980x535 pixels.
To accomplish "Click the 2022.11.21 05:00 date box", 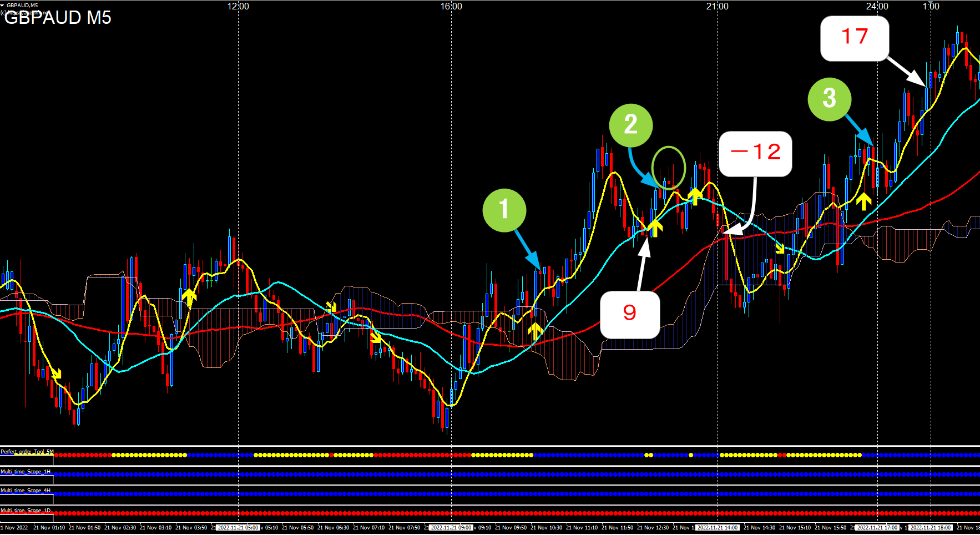I will 239,528.
